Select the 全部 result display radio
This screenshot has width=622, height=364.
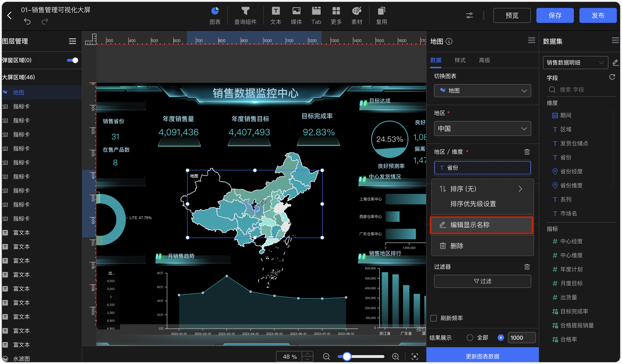(470, 337)
